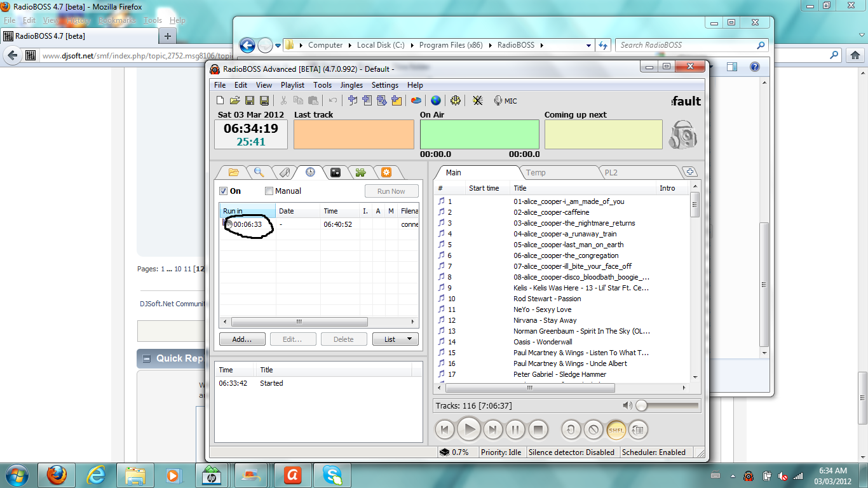The width and height of the screenshot is (868, 488).
Task: Click the grayed Copy icon in toolbar
Action: pyautogui.click(x=298, y=100)
